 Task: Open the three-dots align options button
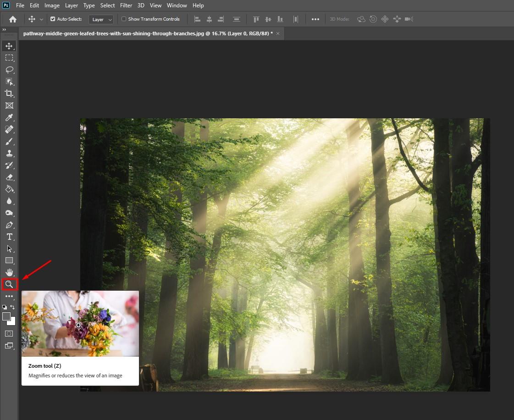coord(315,19)
